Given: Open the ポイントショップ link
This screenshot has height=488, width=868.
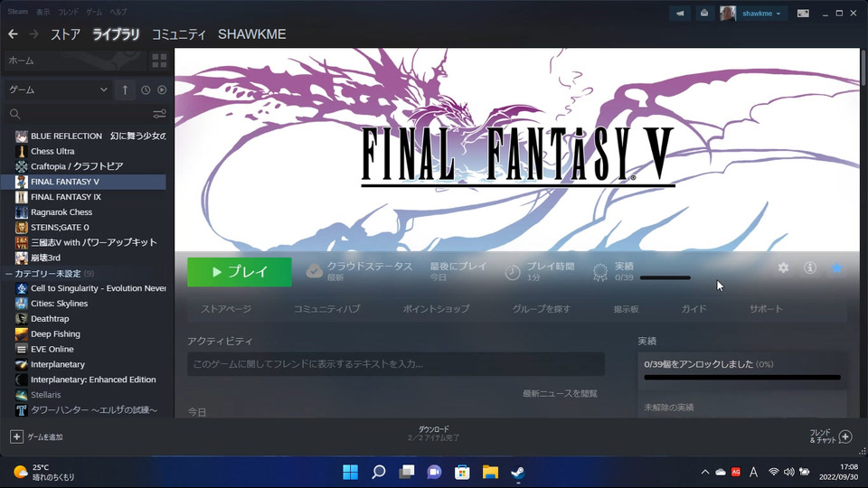Looking at the screenshot, I should [436, 309].
